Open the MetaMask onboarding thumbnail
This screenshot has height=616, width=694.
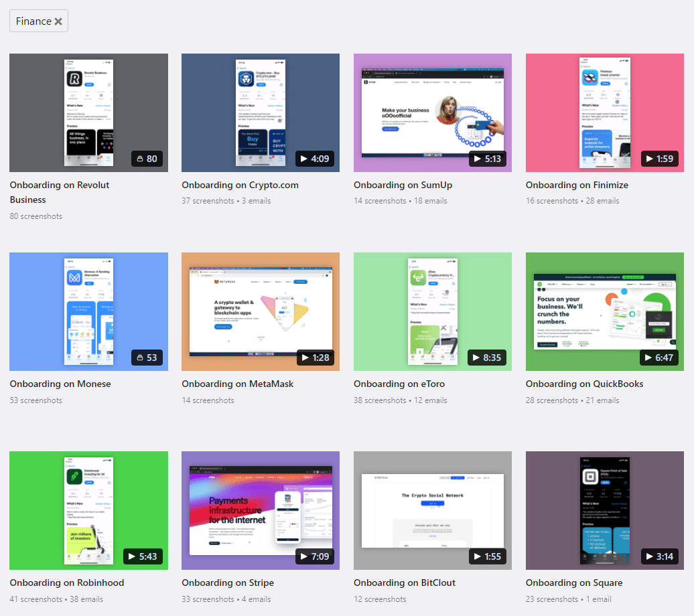260,311
